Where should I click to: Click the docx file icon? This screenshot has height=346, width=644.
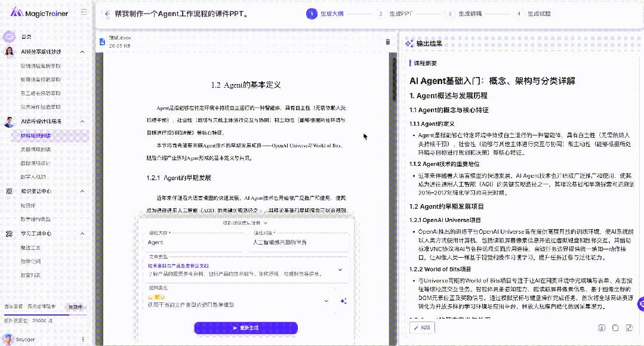102,41
